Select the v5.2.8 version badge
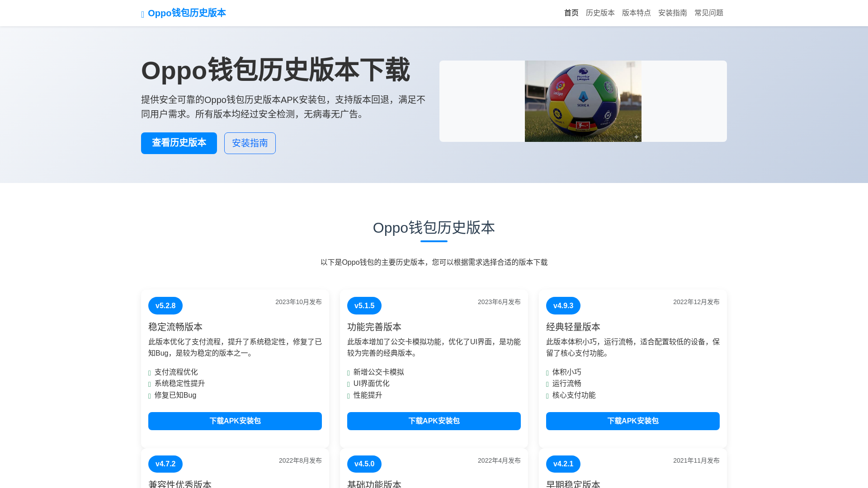Screen dimensions: 868x488 [165, 306]
